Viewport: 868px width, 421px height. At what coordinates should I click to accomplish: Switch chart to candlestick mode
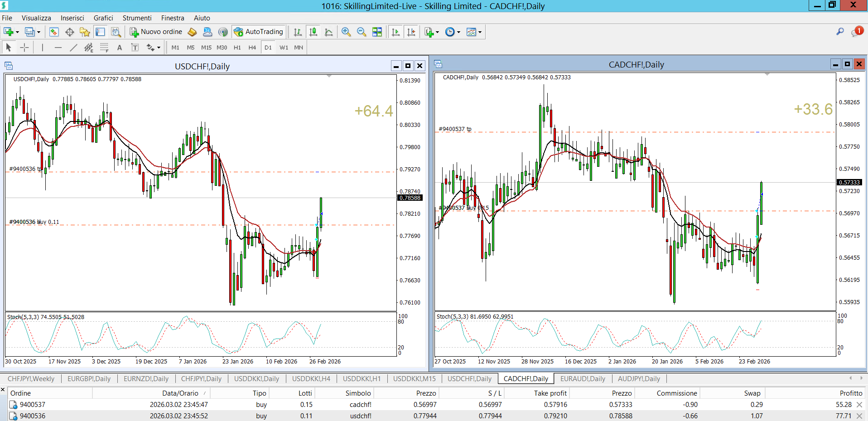313,32
